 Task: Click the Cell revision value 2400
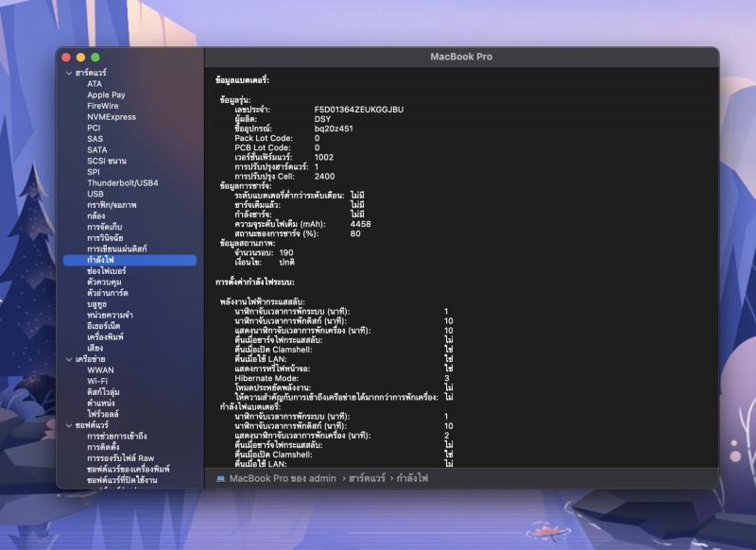pos(324,177)
